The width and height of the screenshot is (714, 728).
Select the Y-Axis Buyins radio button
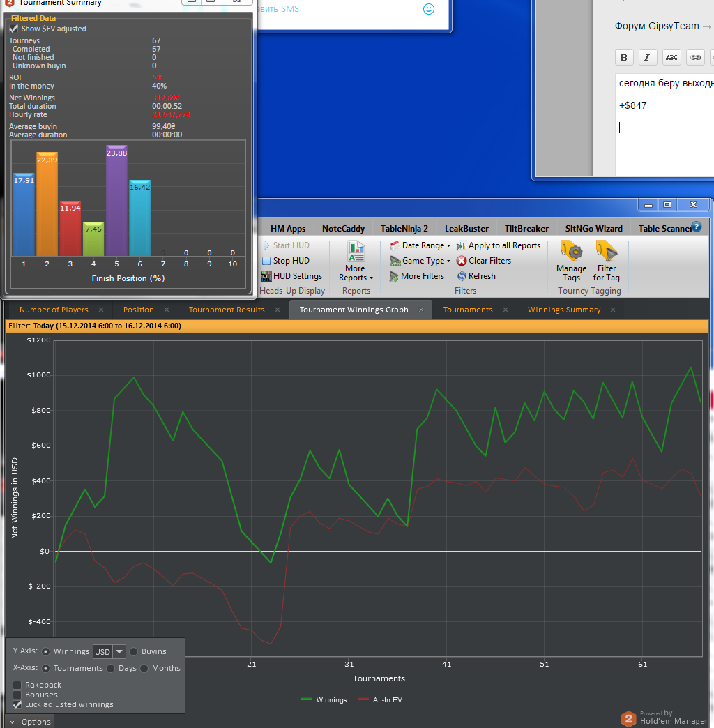(x=134, y=651)
